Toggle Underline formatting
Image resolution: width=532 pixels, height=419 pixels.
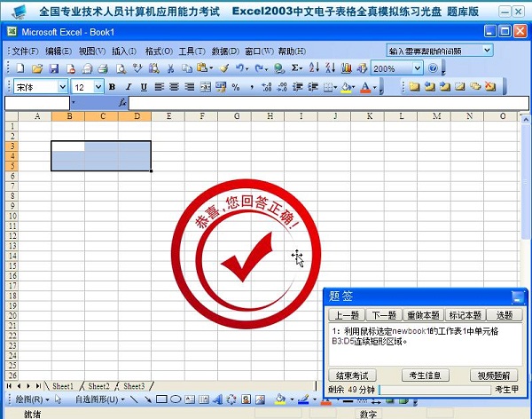click(x=144, y=87)
